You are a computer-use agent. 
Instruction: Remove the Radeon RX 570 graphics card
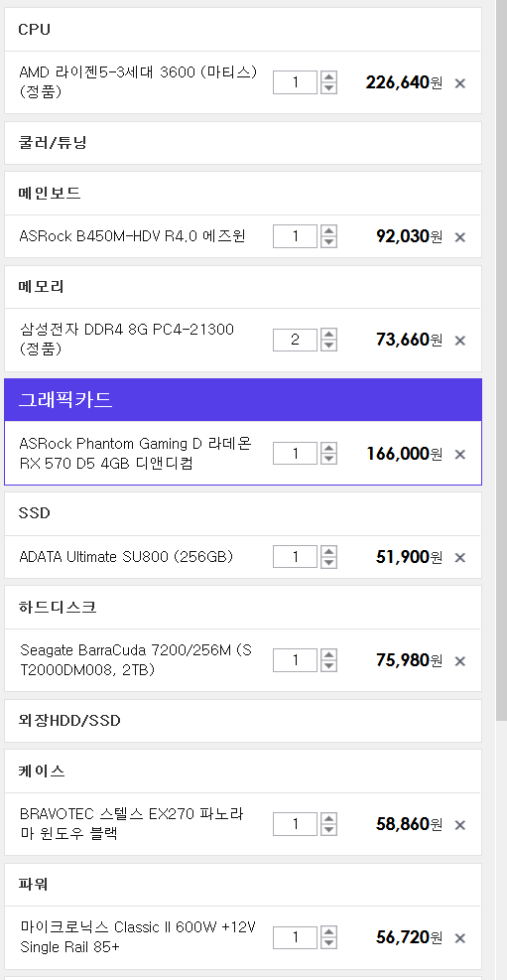460,455
